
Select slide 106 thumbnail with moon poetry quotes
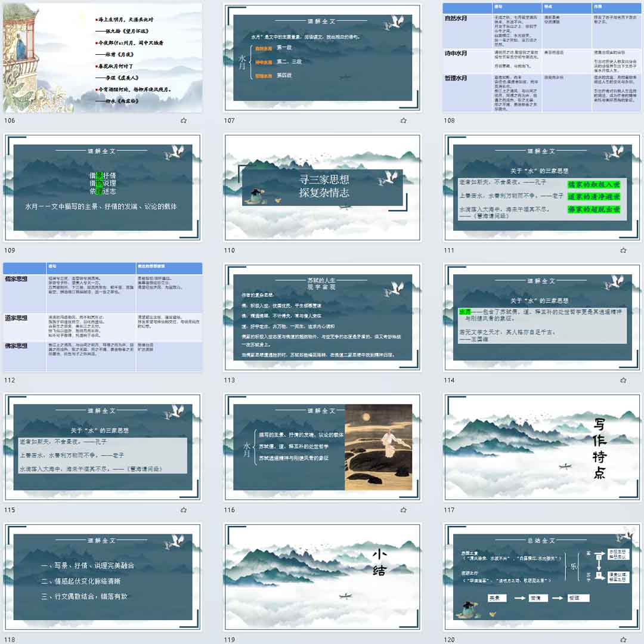click(x=103, y=58)
